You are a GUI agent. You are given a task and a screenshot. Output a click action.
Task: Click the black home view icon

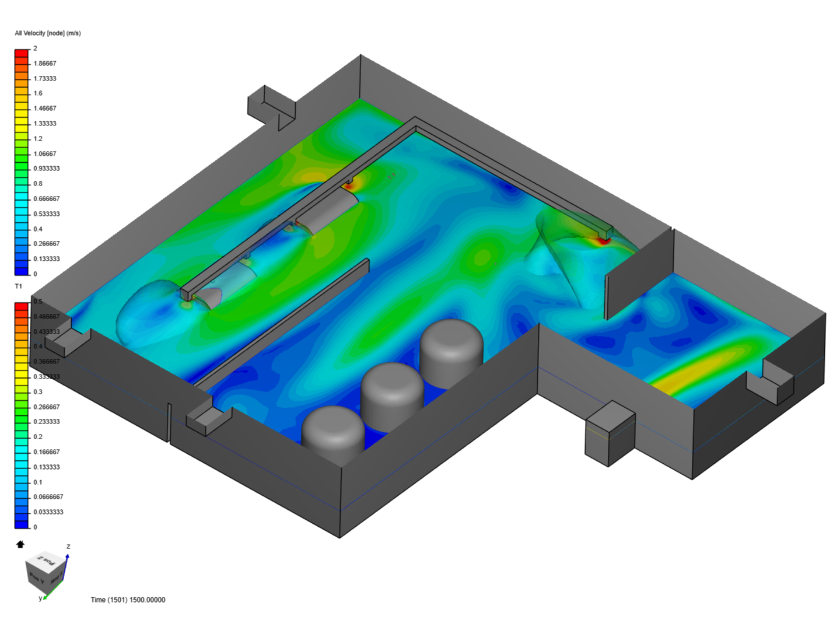pyautogui.click(x=20, y=544)
